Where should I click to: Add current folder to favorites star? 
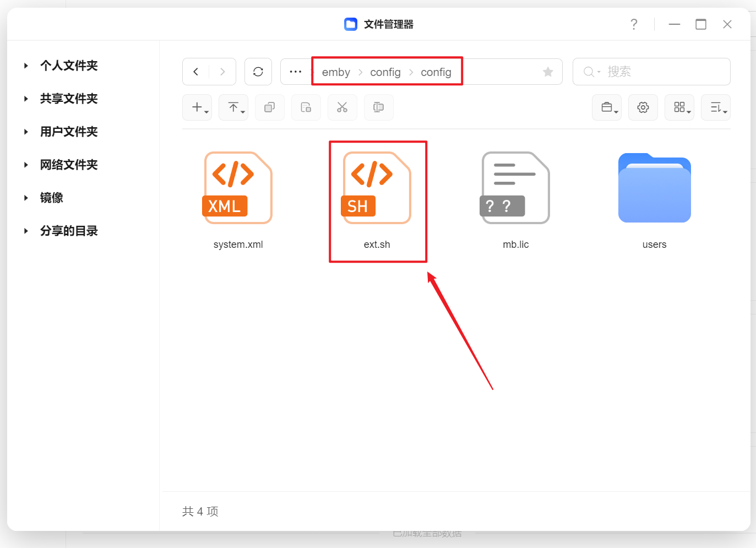[548, 72]
